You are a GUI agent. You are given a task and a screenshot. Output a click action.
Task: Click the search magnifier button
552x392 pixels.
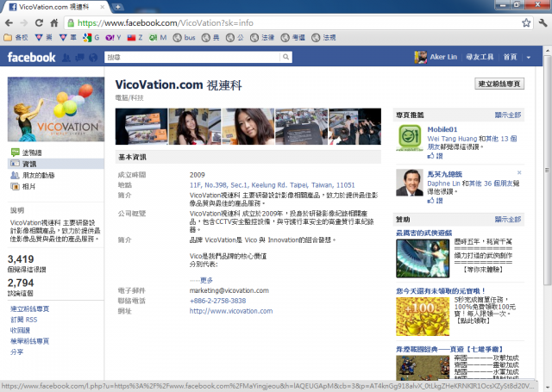(285, 57)
